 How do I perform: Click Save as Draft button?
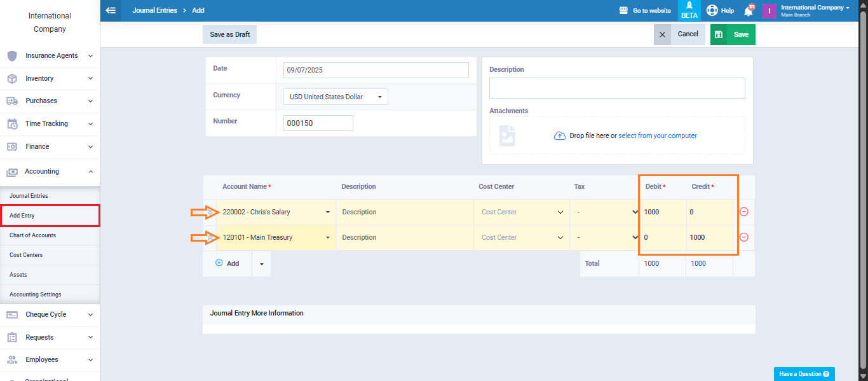point(229,34)
